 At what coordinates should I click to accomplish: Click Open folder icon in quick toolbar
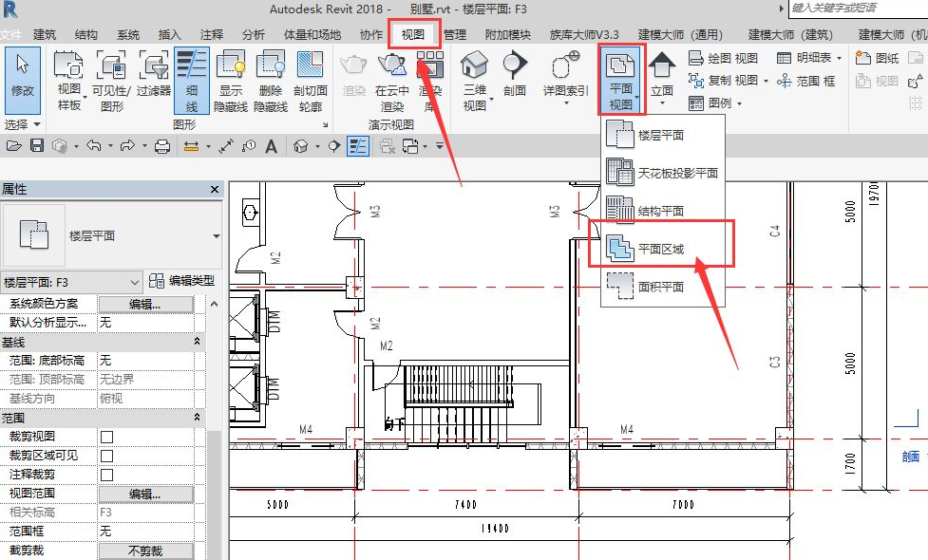tap(14, 145)
